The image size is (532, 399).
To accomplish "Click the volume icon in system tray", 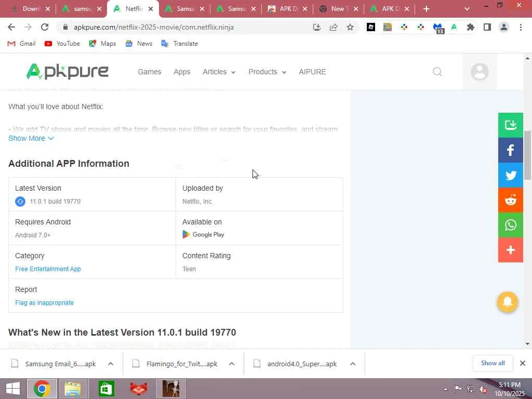I will pos(483,389).
